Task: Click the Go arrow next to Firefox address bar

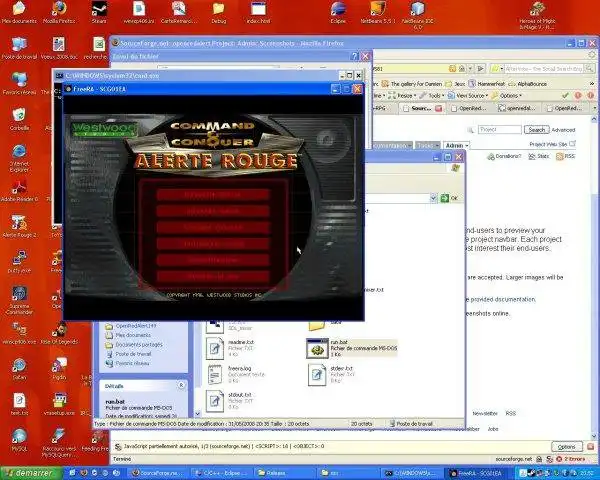Action: tap(481, 69)
